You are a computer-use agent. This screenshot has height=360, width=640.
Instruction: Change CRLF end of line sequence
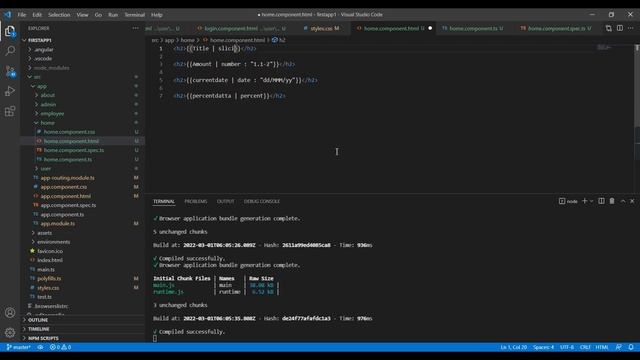click(x=585, y=347)
